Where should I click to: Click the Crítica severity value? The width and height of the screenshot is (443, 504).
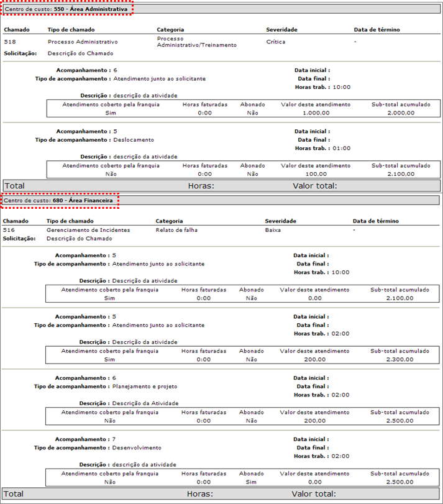pos(276,42)
